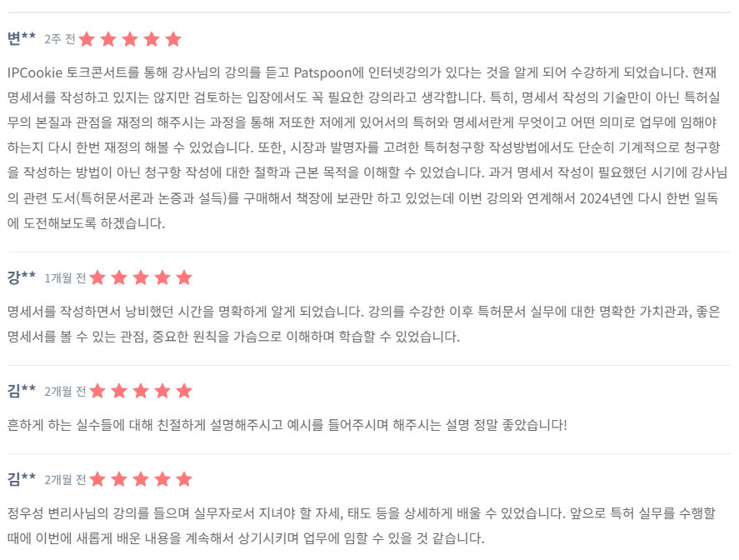Click 김** name above the 흔하게 하는 실수들 review

pos(22,390)
